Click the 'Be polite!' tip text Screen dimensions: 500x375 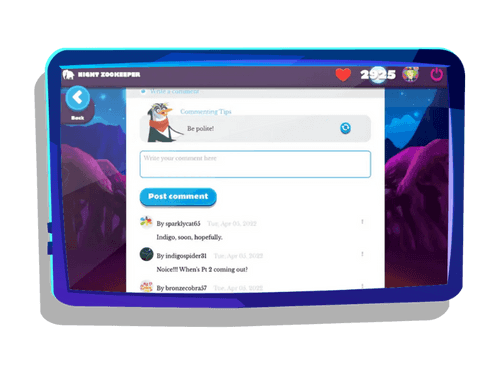(x=200, y=129)
